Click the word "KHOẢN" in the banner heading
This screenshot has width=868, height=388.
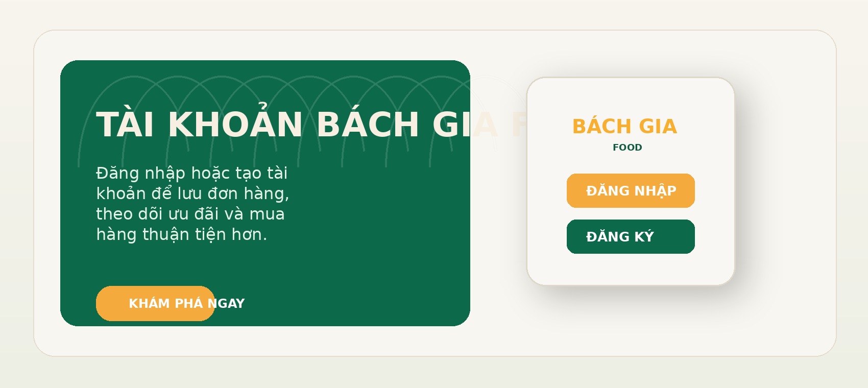(x=235, y=125)
